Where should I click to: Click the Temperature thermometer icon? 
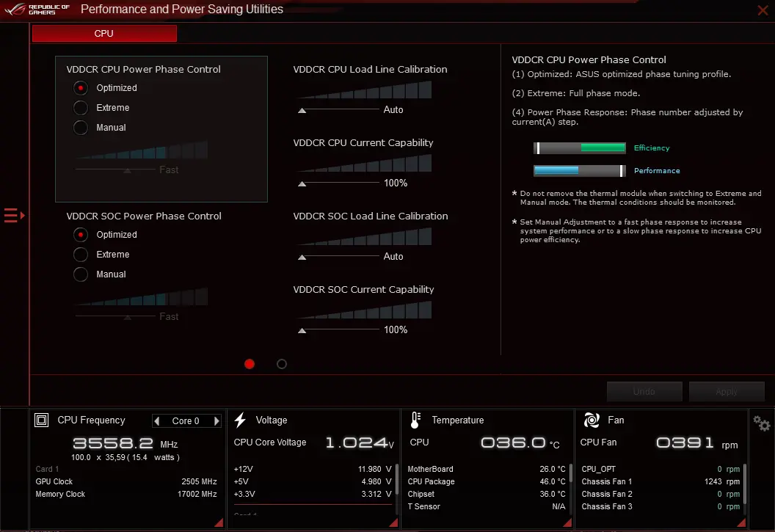pos(415,420)
